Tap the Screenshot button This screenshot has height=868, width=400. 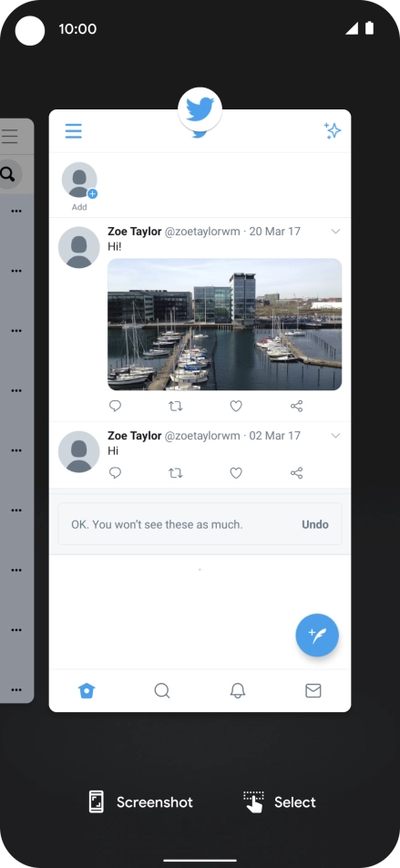tap(141, 801)
